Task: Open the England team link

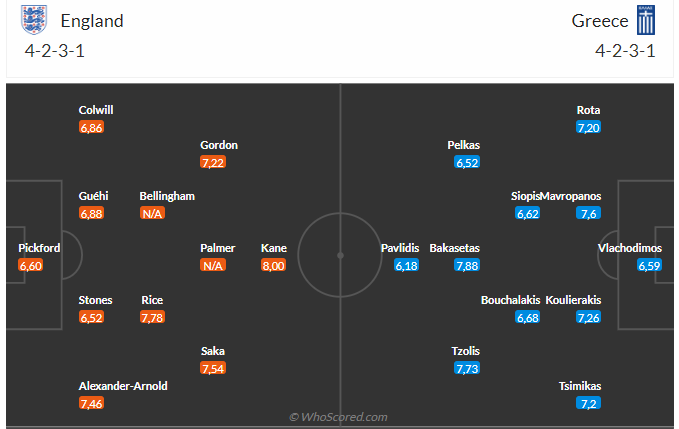Action: tap(92, 21)
